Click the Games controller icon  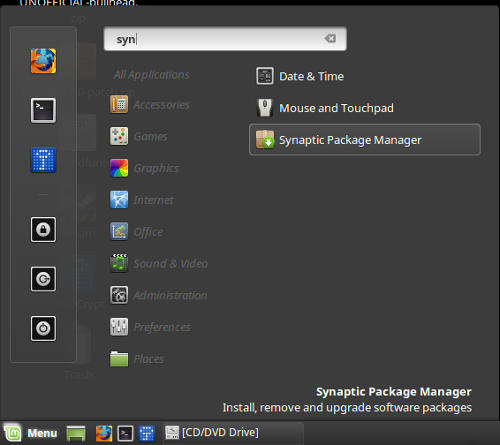pos(119,136)
